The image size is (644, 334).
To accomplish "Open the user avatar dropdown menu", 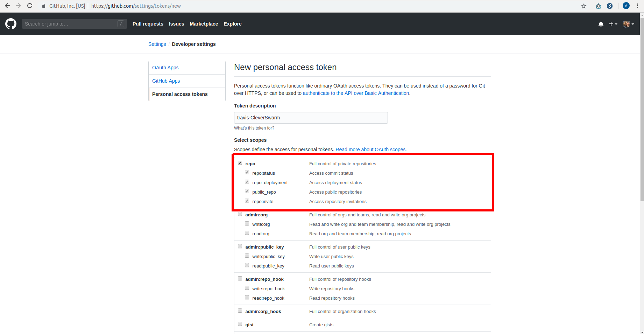I will pos(628,24).
